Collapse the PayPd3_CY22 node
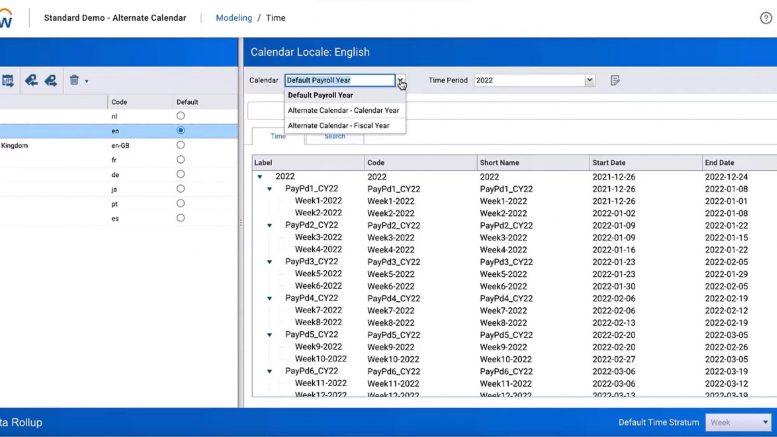 tap(270, 262)
